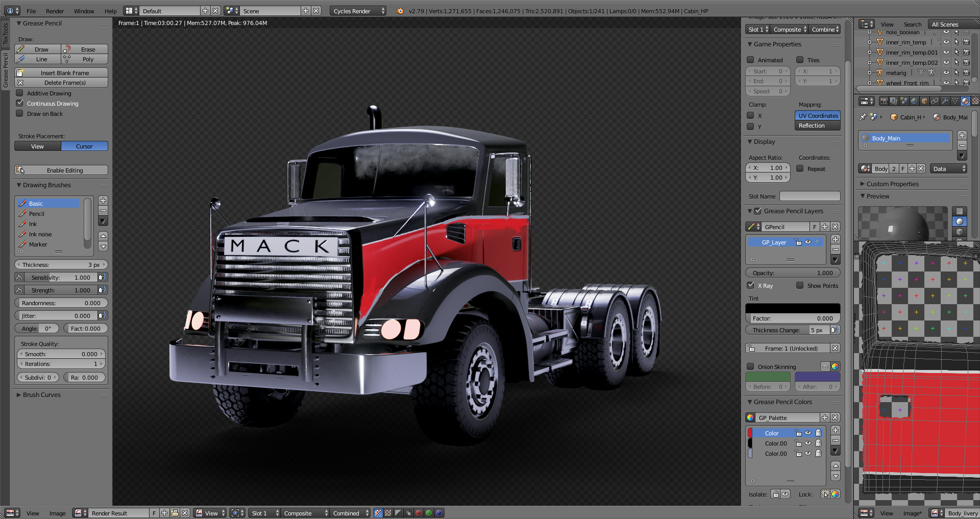Open Mesh data triangle tab
The image size is (980, 519).
[x=954, y=101]
